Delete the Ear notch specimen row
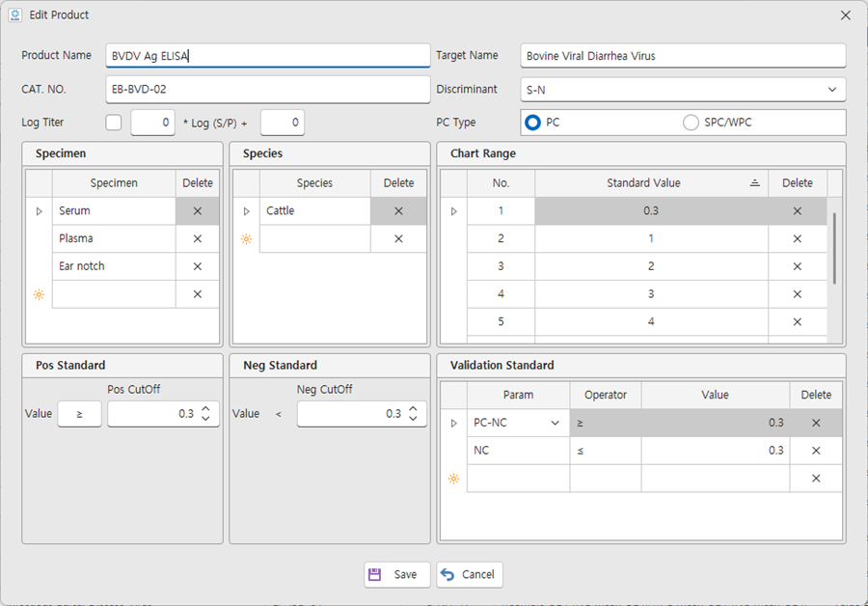This screenshot has height=606, width=868. coord(197,266)
